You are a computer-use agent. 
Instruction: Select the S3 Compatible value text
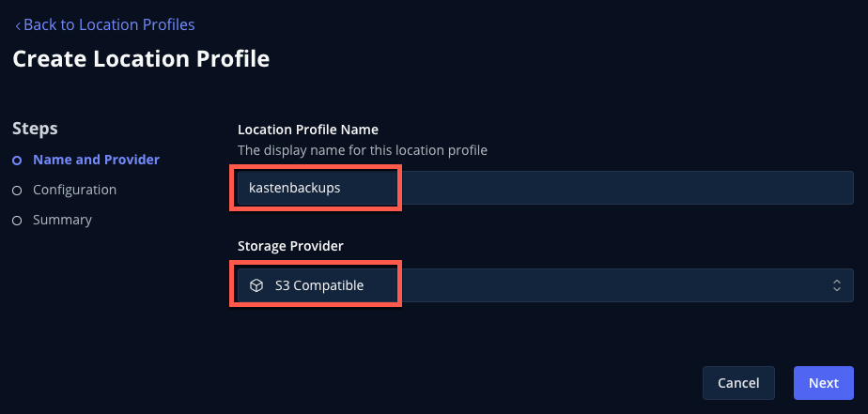(x=319, y=285)
